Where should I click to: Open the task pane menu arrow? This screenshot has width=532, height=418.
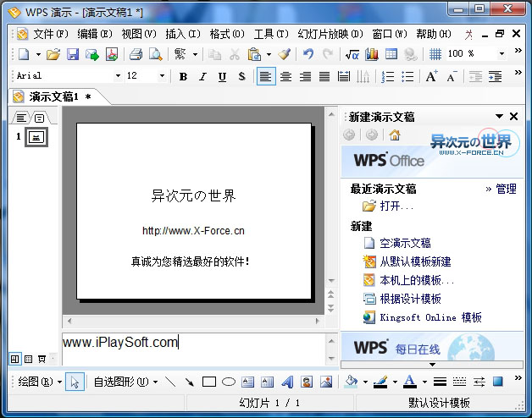pyautogui.click(x=499, y=116)
